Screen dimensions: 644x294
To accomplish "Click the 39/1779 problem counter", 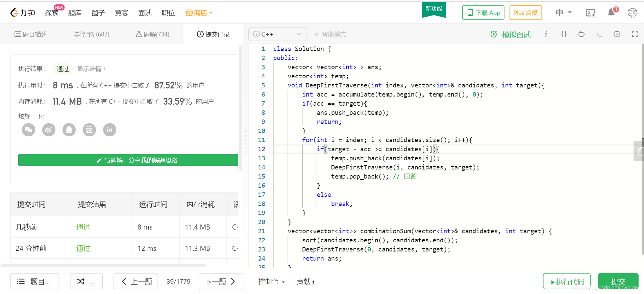I will (x=178, y=282).
